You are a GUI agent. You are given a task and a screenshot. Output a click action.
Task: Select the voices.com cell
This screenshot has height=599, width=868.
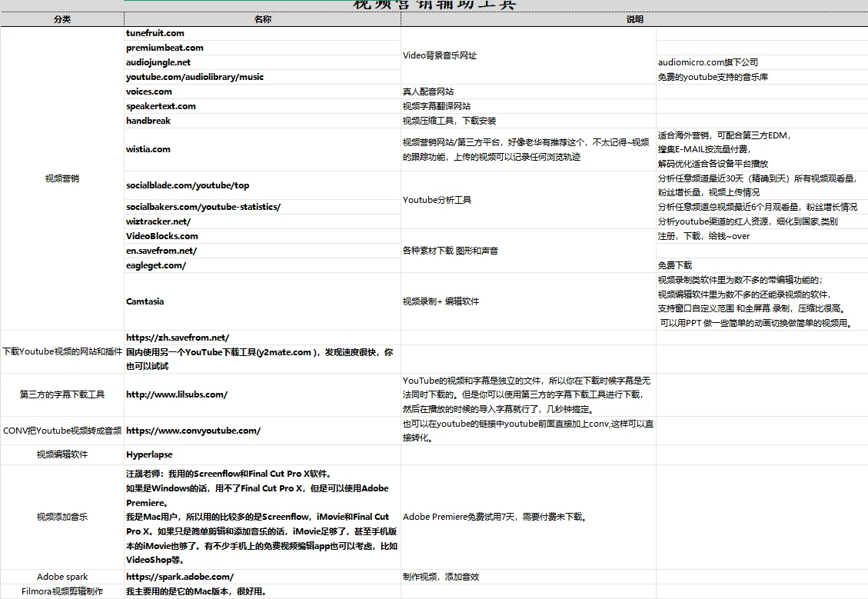[262, 92]
